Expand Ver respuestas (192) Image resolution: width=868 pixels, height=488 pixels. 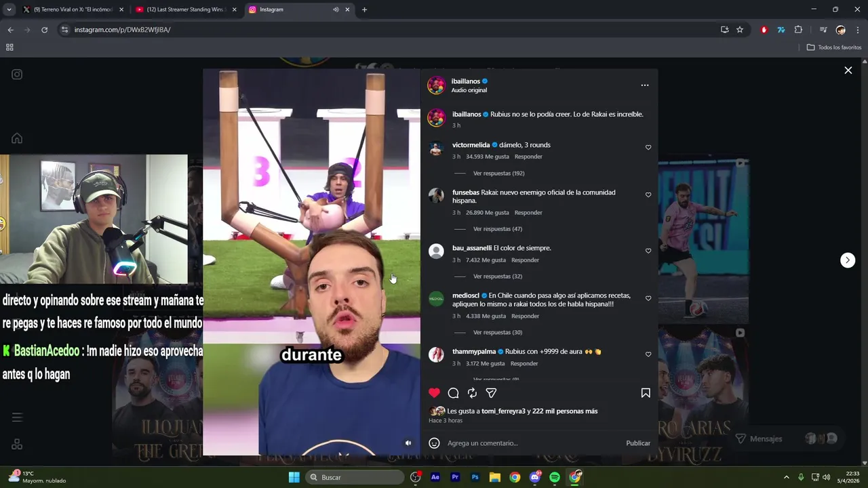coord(498,174)
